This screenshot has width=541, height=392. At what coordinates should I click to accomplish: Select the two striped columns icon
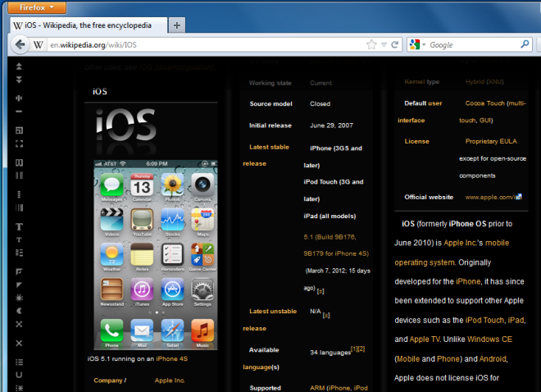click(19, 175)
